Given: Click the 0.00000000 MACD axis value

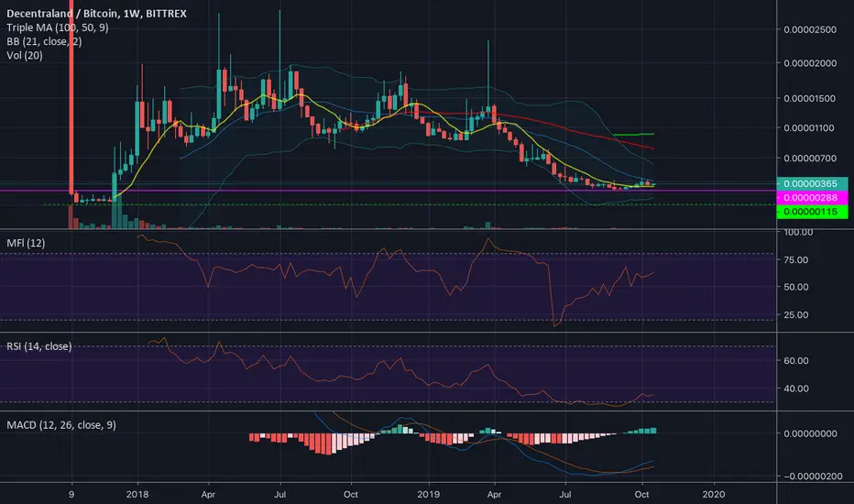Looking at the screenshot, I should click(810, 433).
